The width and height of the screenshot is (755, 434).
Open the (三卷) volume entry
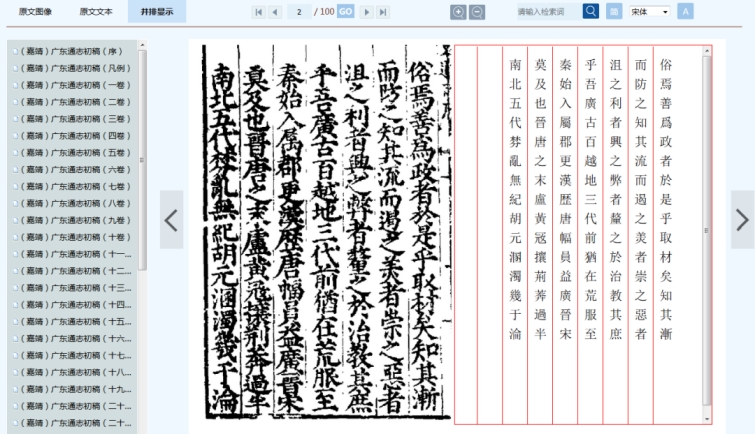point(73,118)
